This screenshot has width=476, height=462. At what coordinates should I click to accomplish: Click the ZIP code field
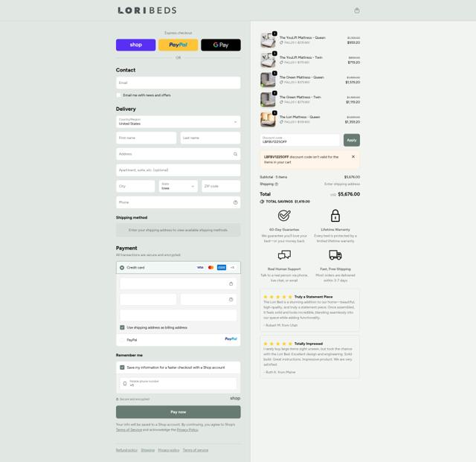(221, 186)
